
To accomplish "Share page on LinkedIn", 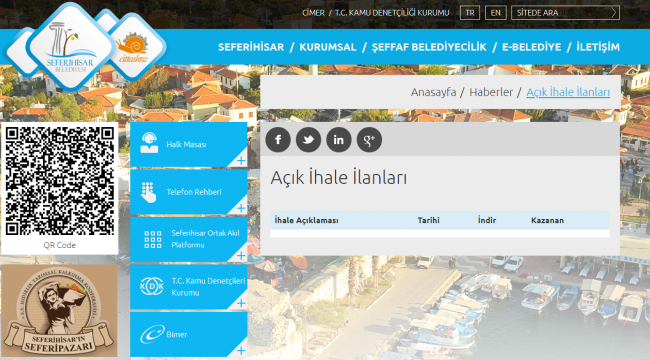I will tap(339, 140).
